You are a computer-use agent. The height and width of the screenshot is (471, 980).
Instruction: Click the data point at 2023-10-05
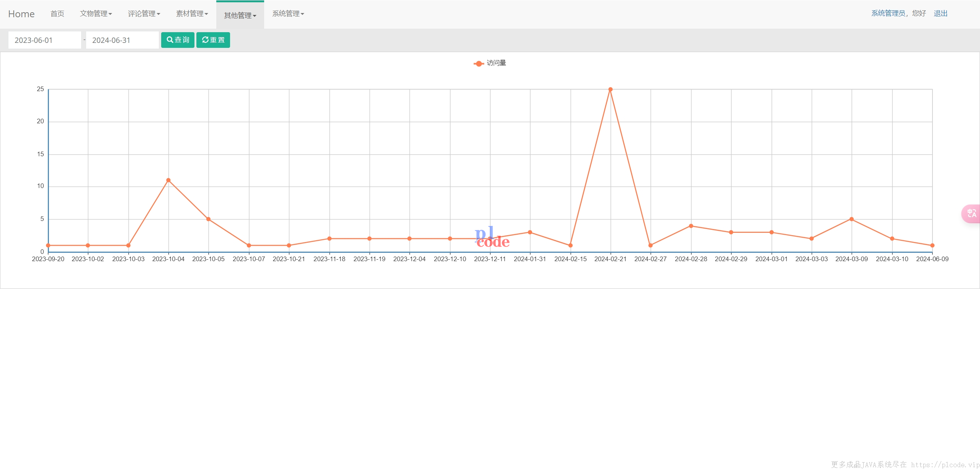coord(208,219)
